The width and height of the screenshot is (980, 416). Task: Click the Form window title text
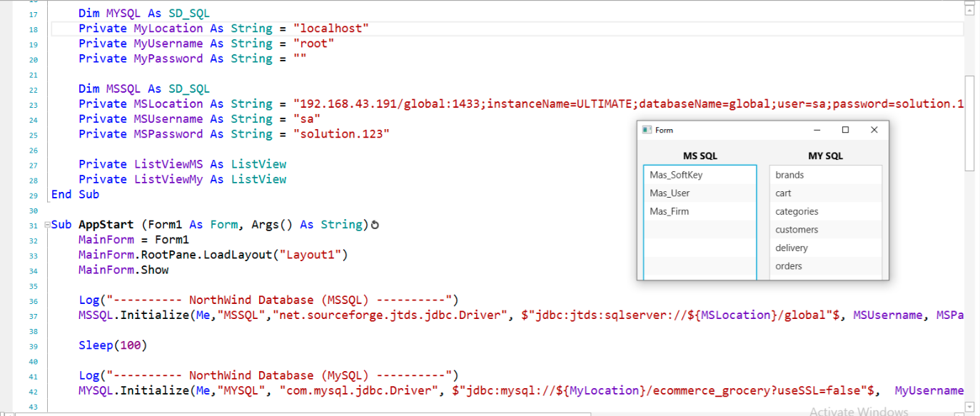click(664, 130)
